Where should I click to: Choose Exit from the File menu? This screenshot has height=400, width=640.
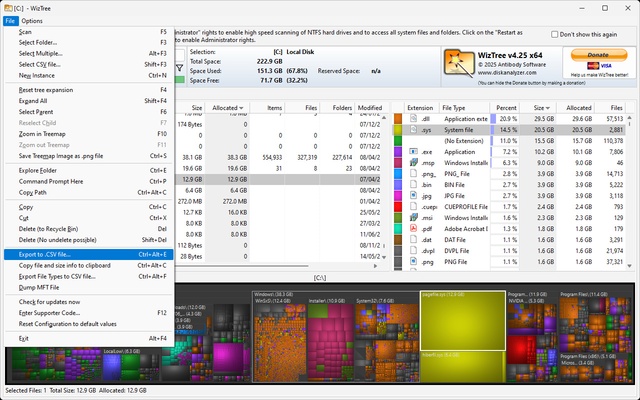(89, 338)
